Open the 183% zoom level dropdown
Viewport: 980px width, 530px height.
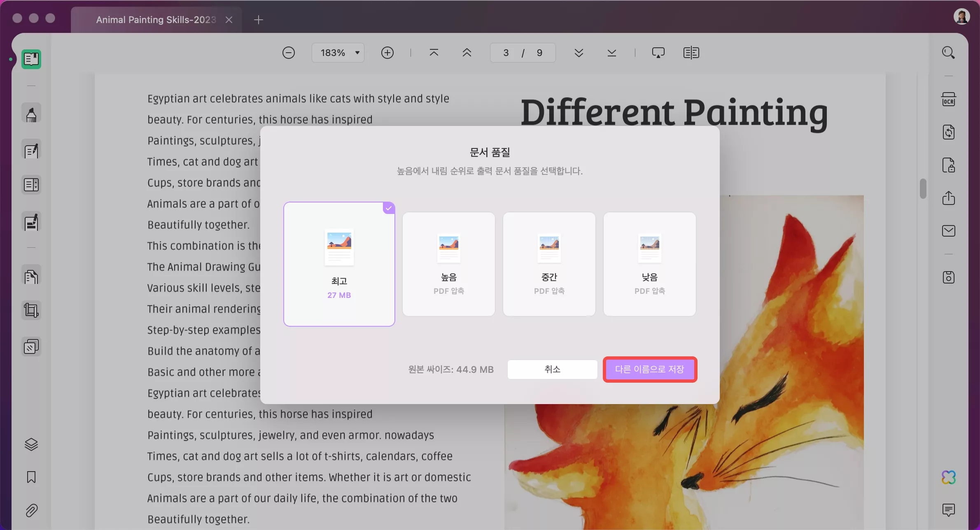[338, 53]
